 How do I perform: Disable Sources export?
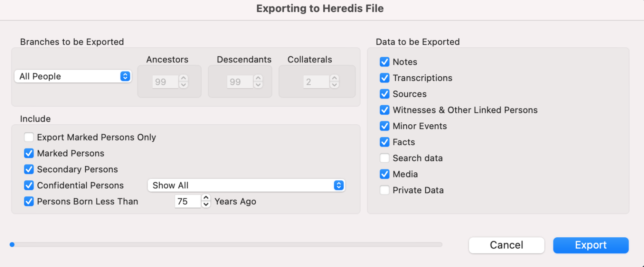coord(384,94)
